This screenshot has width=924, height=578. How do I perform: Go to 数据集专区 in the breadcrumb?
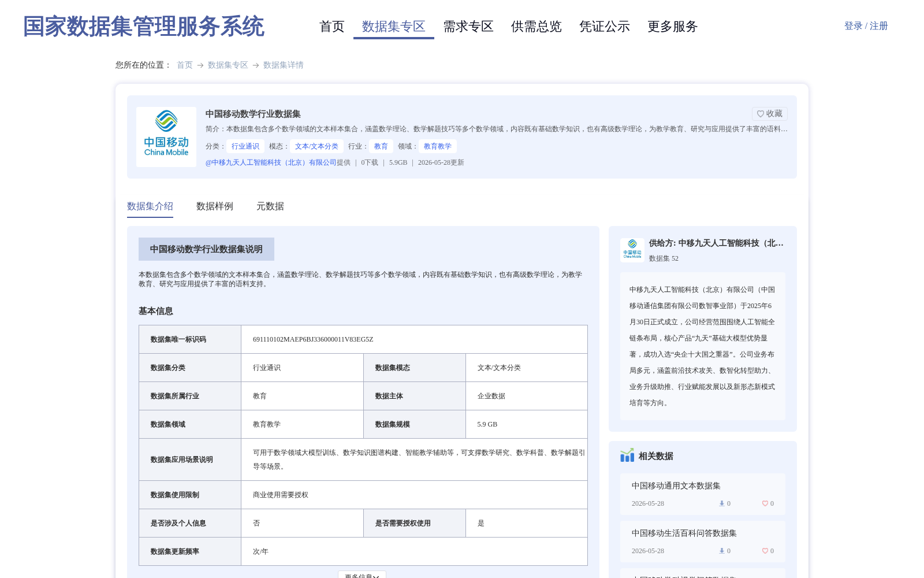tap(228, 65)
